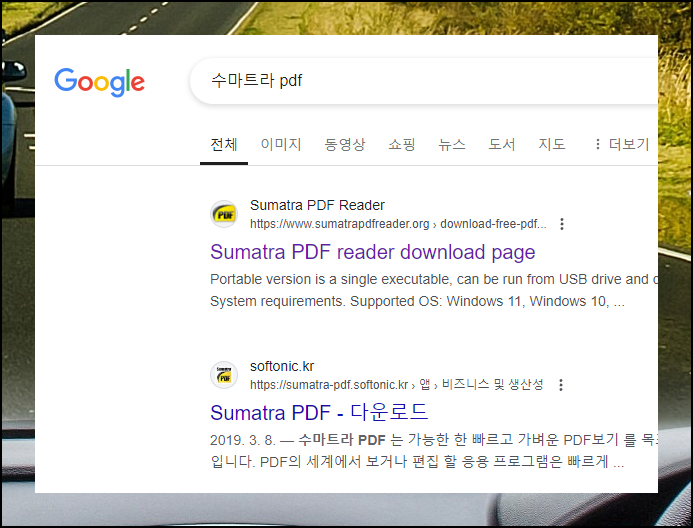Open the 동영상 tab

[345, 144]
